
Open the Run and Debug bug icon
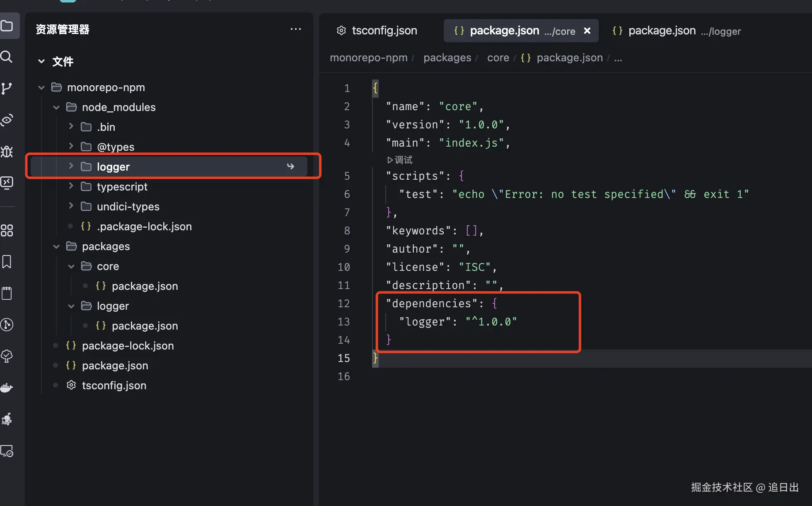point(7,152)
